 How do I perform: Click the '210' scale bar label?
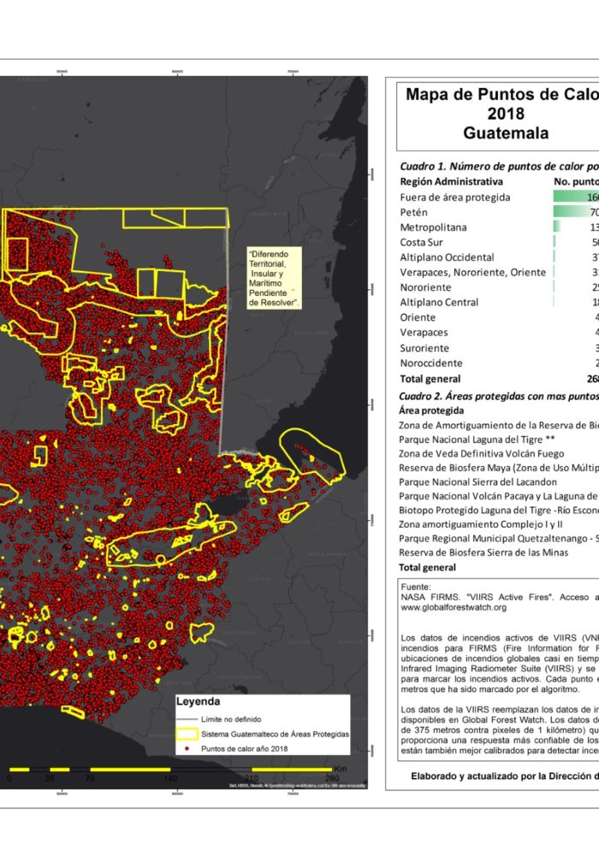[x=252, y=778]
